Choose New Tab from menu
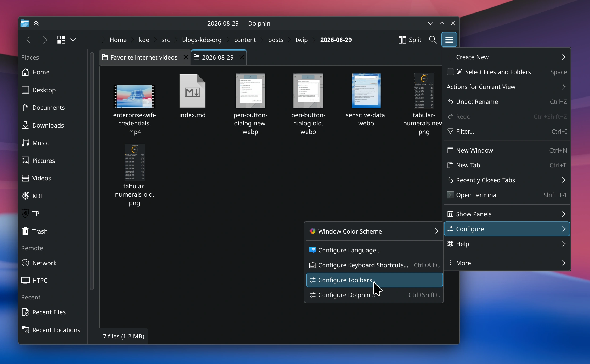Screen dimensions: 590x364 coord(507,165)
